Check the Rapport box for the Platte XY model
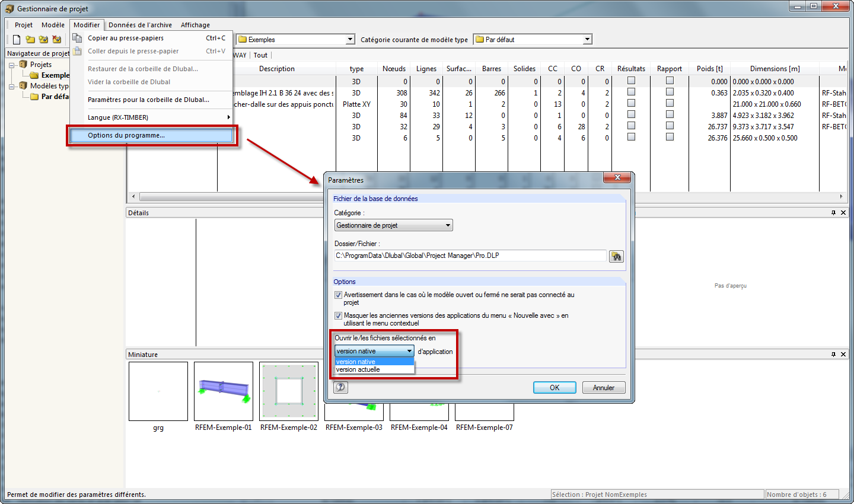This screenshot has height=504, width=854. pyautogui.click(x=669, y=104)
